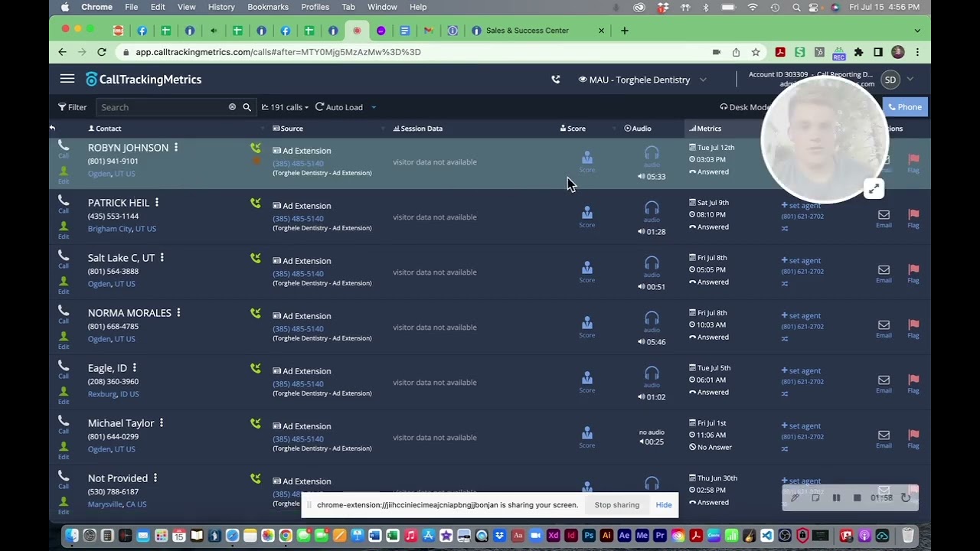Viewport: 980px width, 551px height.
Task: Reload the Chrome page
Action: [x=102, y=52]
